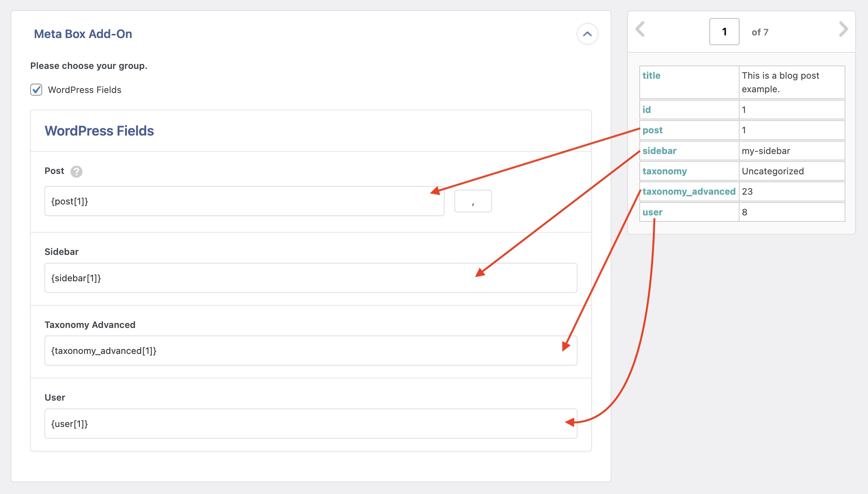Click the Post input field

pyautogui.click(x=244, y=201)
